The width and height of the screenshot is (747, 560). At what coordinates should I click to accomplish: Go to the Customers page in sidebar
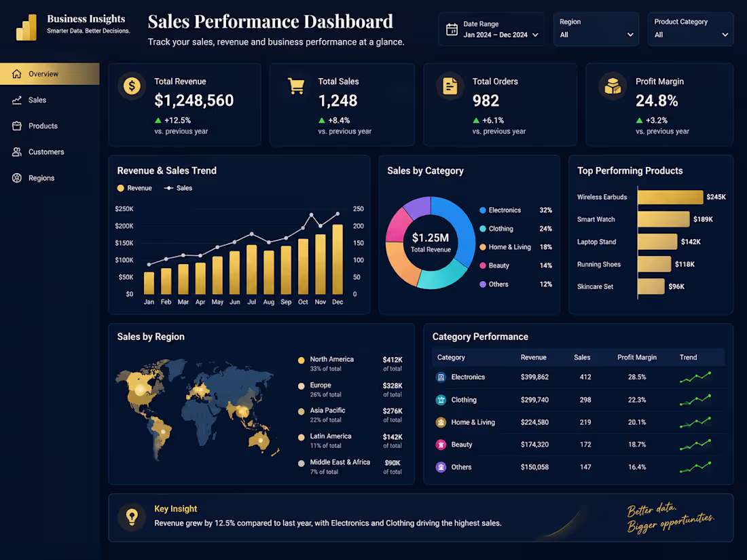pyautogui.click(x=50, y=152)
